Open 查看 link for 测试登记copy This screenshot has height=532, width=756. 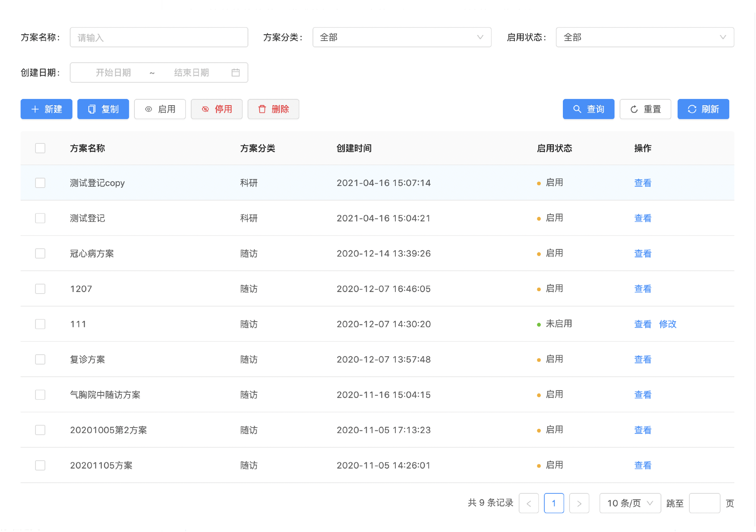coord(642,183)
